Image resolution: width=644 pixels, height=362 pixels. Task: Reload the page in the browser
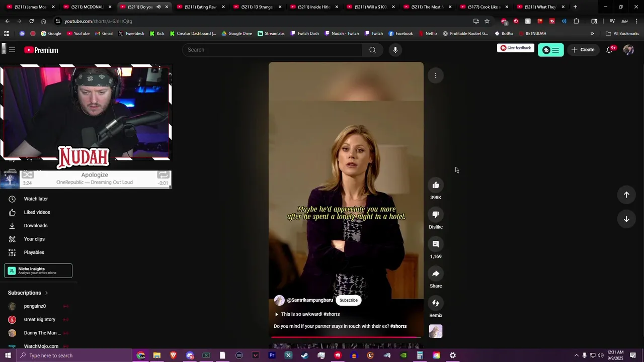[31, 21]
